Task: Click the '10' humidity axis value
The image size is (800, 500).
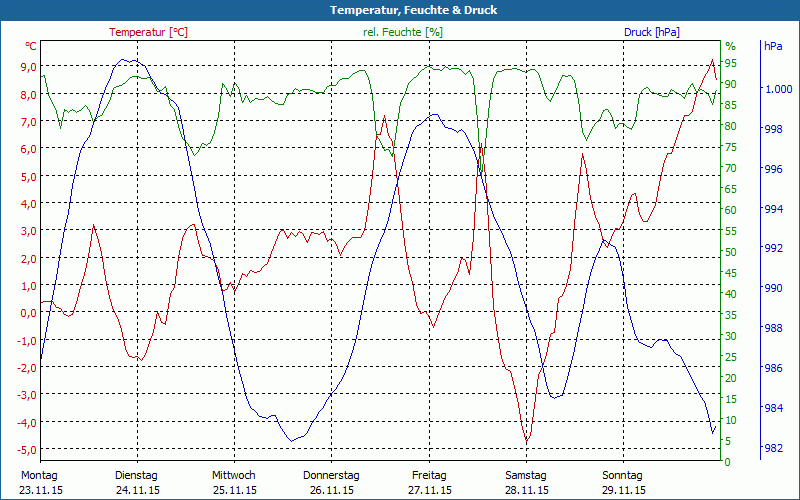Action: [x=731, y=420]
